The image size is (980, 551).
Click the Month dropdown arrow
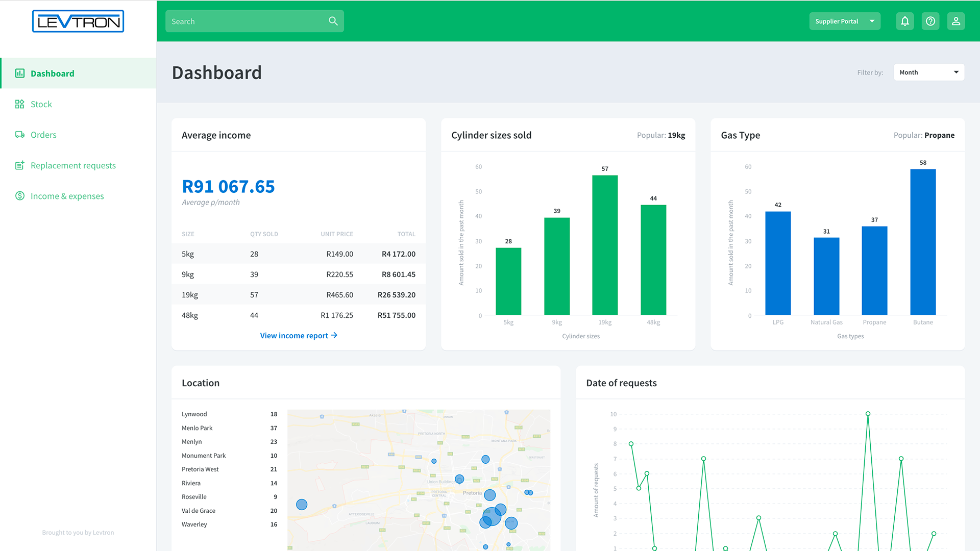pyautogui.click(x=956, y=72)
